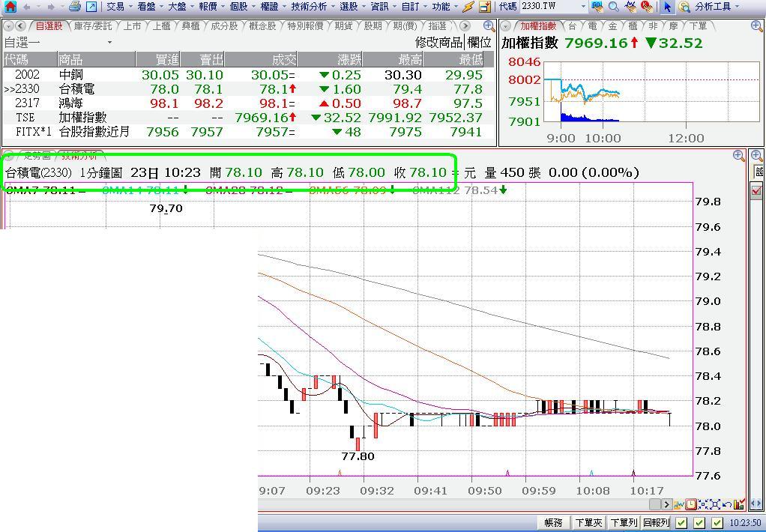Click the 成交 column header
766x532 pixels.
pyautogui.click(x=261, y=60)
